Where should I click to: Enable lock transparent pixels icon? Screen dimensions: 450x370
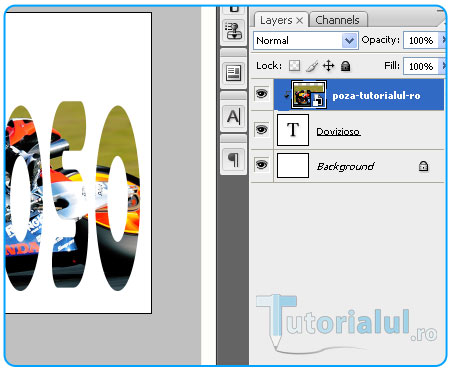[x=294, y=66]
